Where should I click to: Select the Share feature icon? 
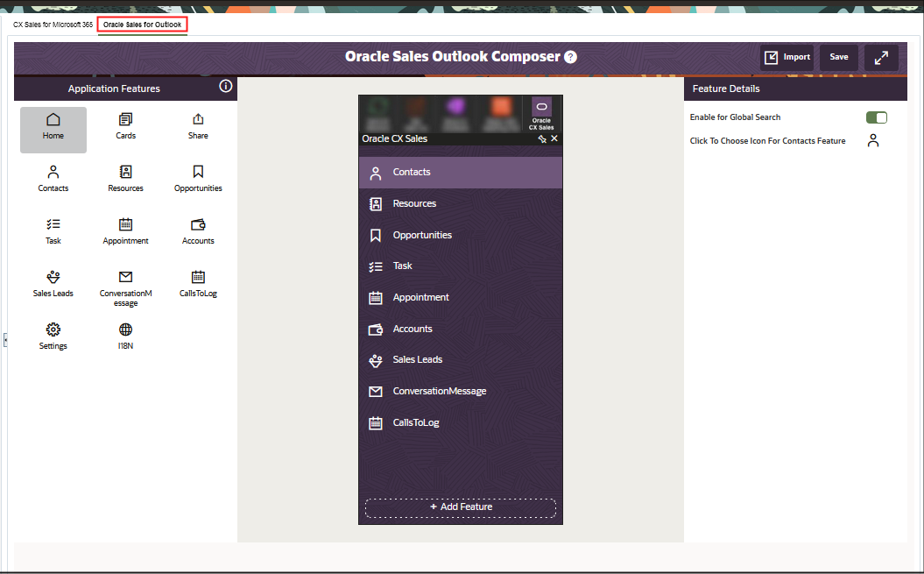(x=198, y=127)
